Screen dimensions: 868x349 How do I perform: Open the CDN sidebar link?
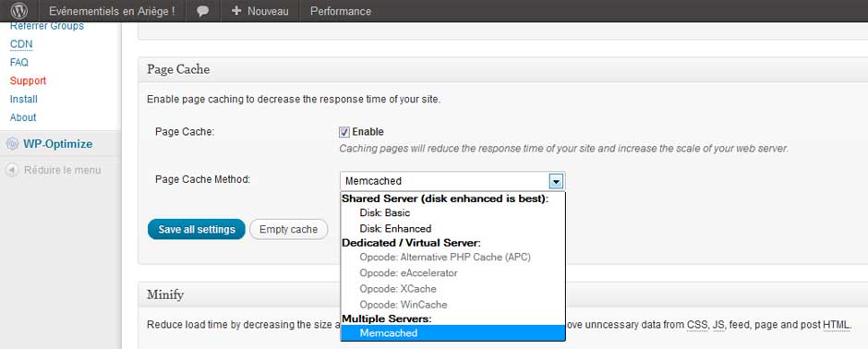tap(21, 44)
